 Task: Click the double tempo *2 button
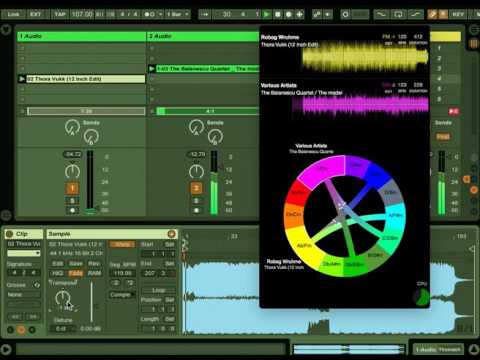tap(129, 283)
